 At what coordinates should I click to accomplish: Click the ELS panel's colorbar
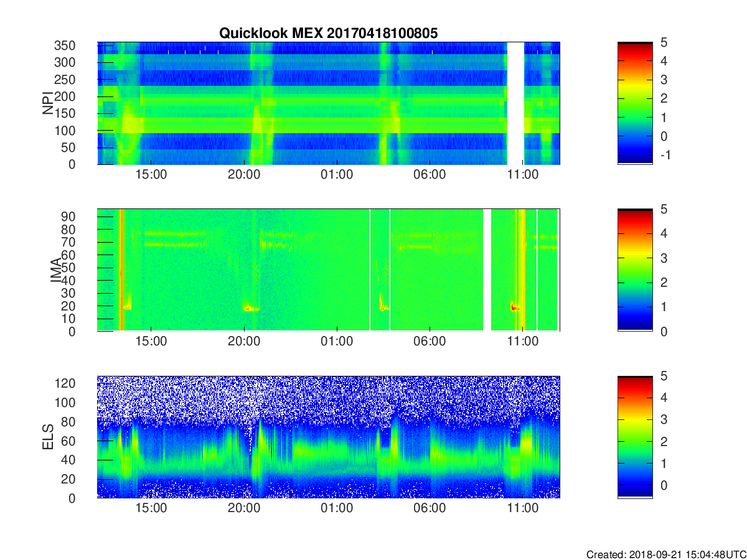635,437
